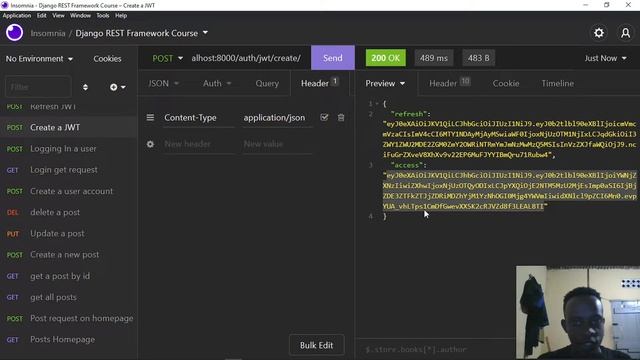Send the request with Send button
The width and height of the screenshot is (640, 360).
pyautogui.click(x=333, y=58)
